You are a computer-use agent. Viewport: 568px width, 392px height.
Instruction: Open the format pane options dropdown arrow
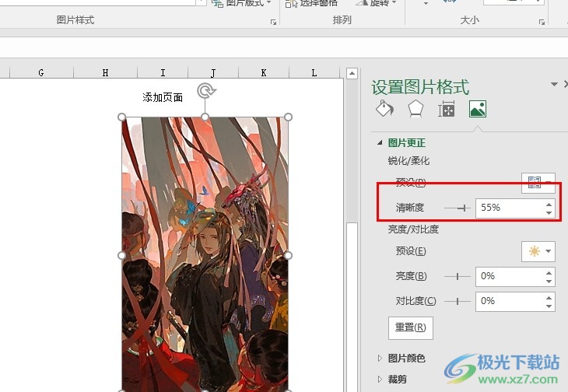pyautogui.click(x=554, y=84)
